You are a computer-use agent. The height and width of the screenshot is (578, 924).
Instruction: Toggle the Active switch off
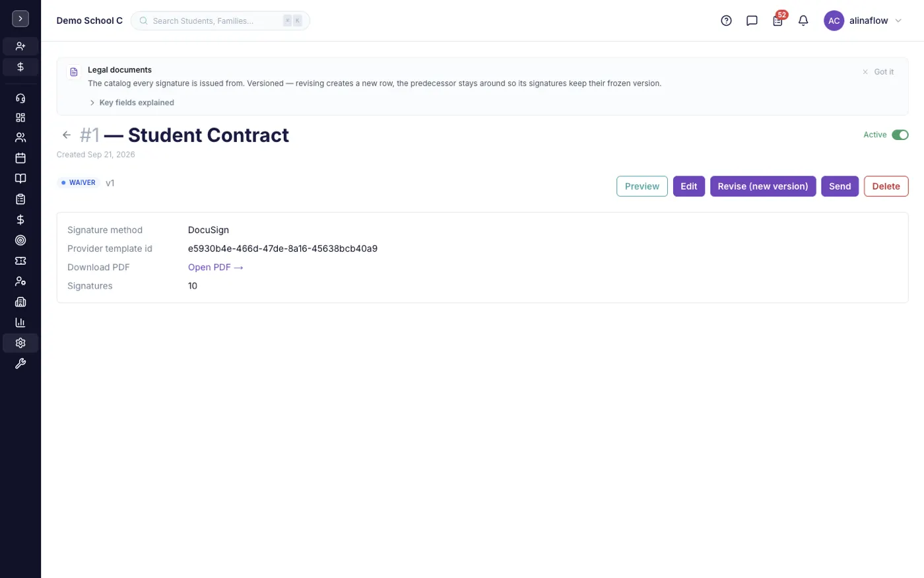(x=900, y=135)
